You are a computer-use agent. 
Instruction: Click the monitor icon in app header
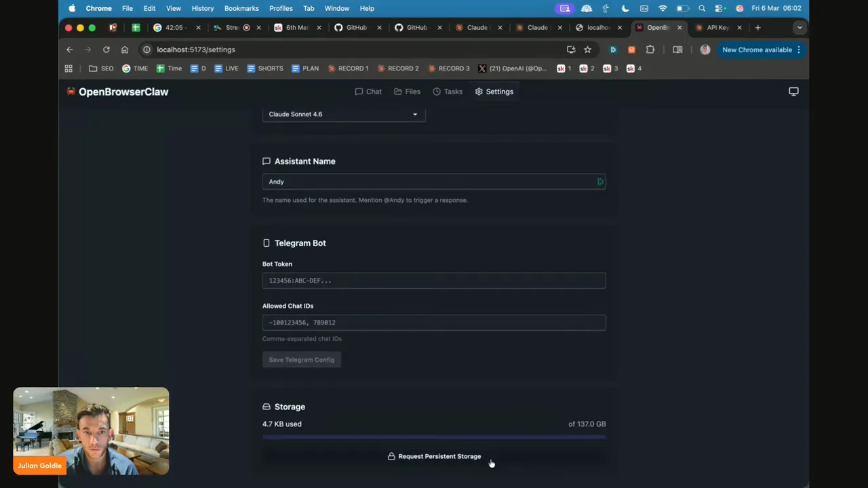pyautogui.click(x=793, y=91)
